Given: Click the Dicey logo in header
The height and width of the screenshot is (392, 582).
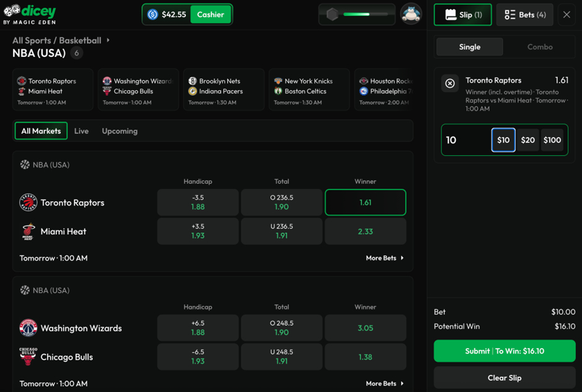Looking at the screenshot, I should [30, 14].
